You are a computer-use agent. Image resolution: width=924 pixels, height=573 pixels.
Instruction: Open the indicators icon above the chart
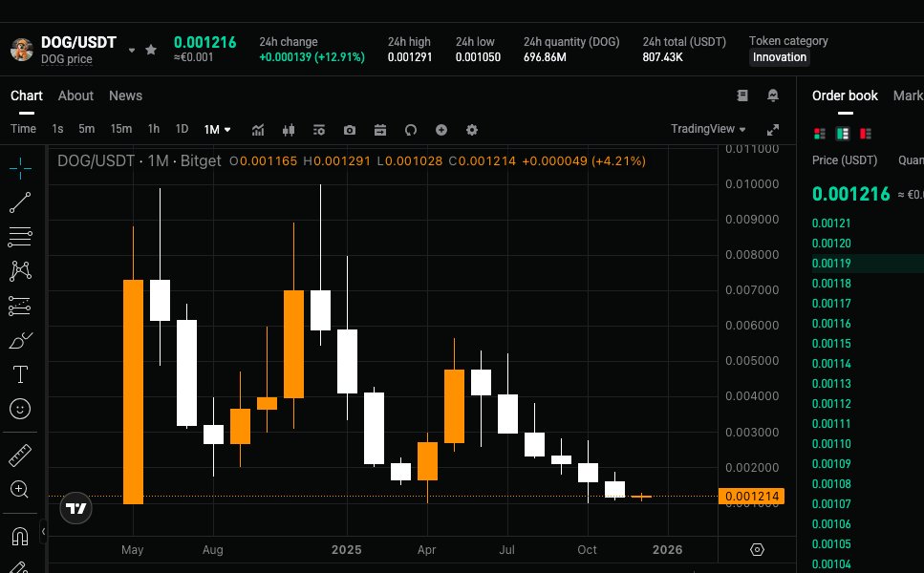pos(258,129)
